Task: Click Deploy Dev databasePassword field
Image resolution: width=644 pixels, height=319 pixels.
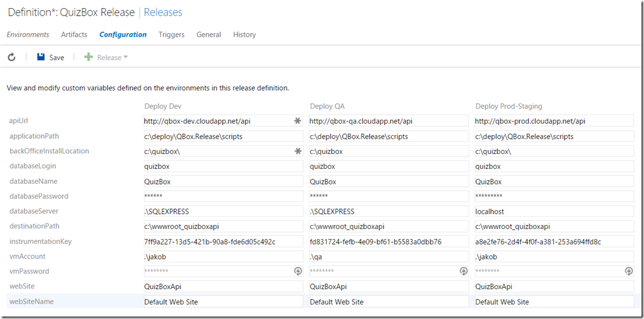Action: pyautogui.click(x=224, y=196)
